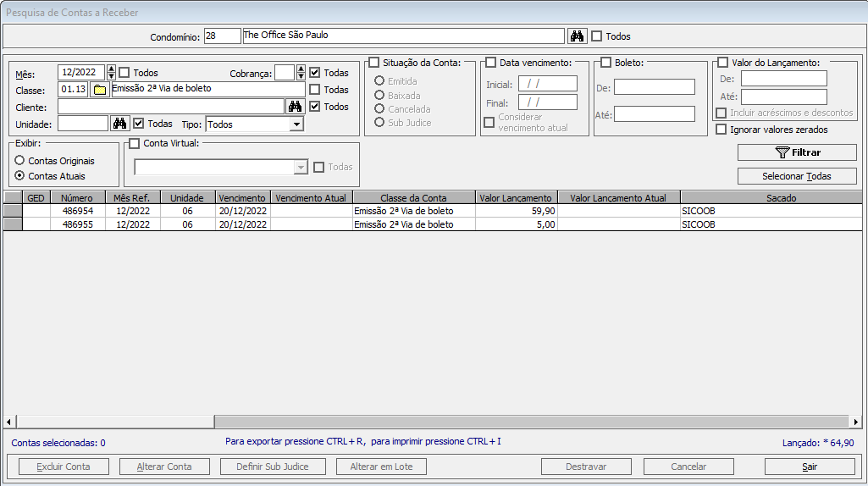Toggle Todos checkbox beside Mês

pyautogui.click(x=124, y=73)
